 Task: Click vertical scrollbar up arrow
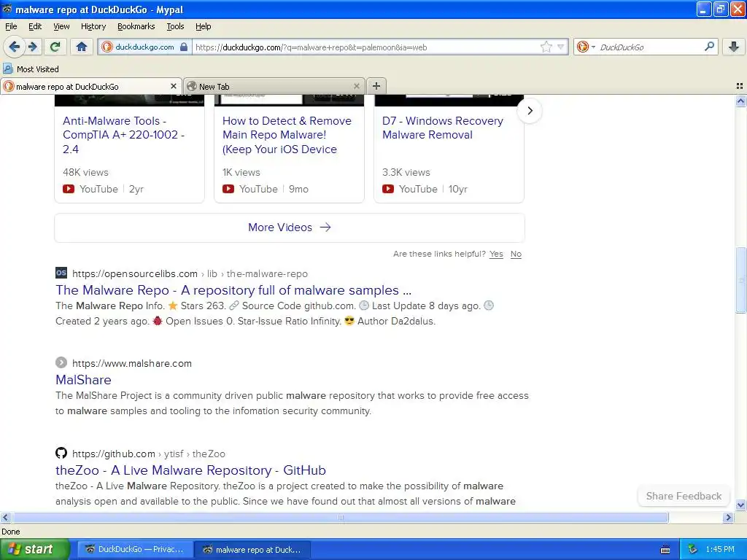(740, 101)
